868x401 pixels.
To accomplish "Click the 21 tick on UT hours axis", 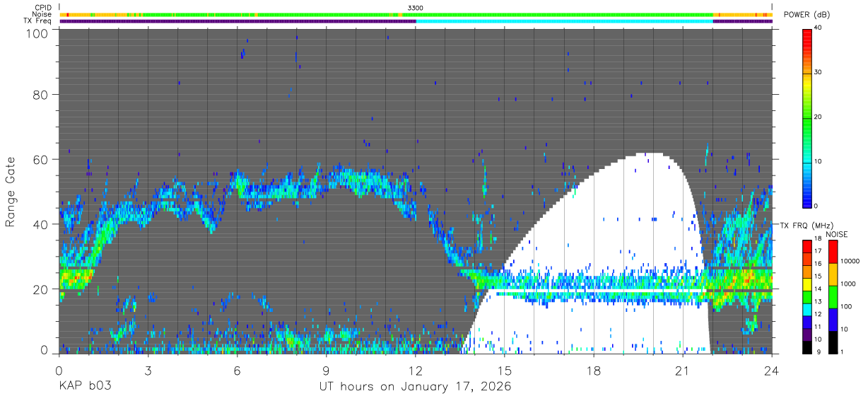I will coord(683,370).
